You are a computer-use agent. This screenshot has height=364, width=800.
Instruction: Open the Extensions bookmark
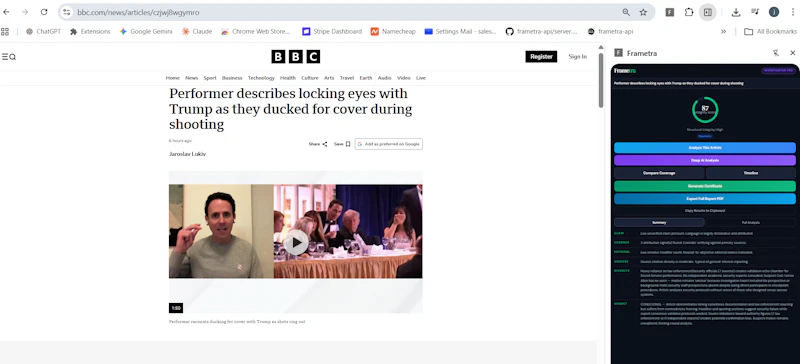pos(90,32)
